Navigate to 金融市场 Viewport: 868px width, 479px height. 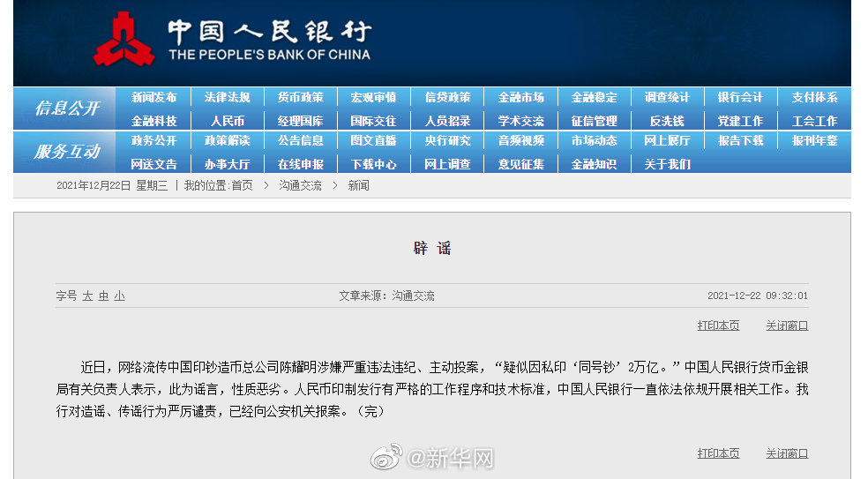521,97
